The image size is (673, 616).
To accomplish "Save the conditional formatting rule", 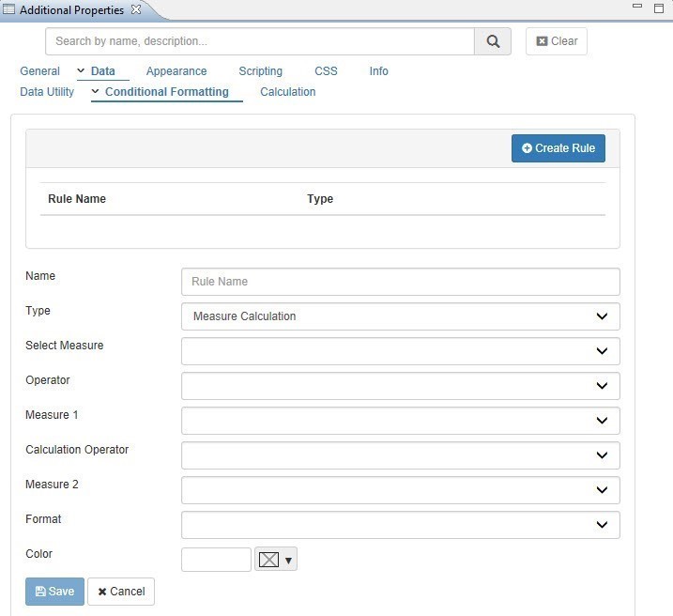I will point(54,592).
